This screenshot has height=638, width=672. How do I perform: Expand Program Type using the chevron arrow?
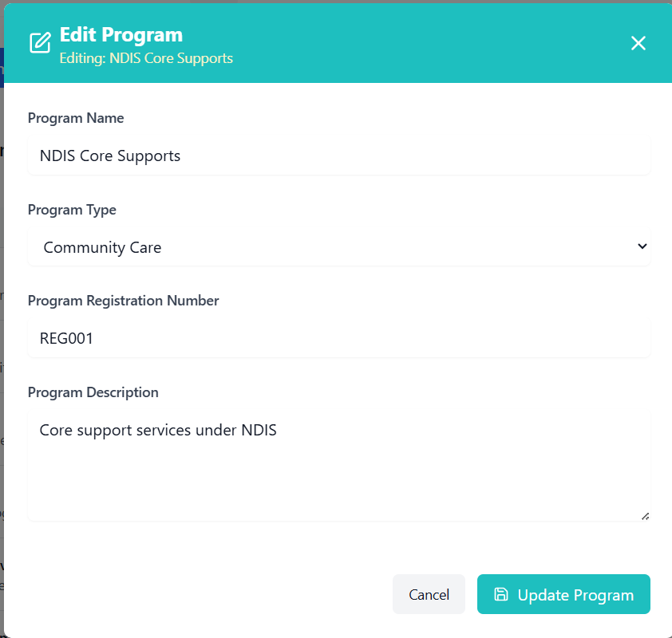point(642,246)
